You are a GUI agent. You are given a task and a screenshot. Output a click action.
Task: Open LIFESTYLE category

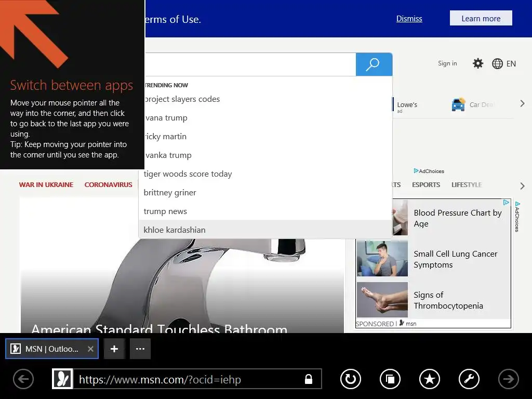(467, 185)
